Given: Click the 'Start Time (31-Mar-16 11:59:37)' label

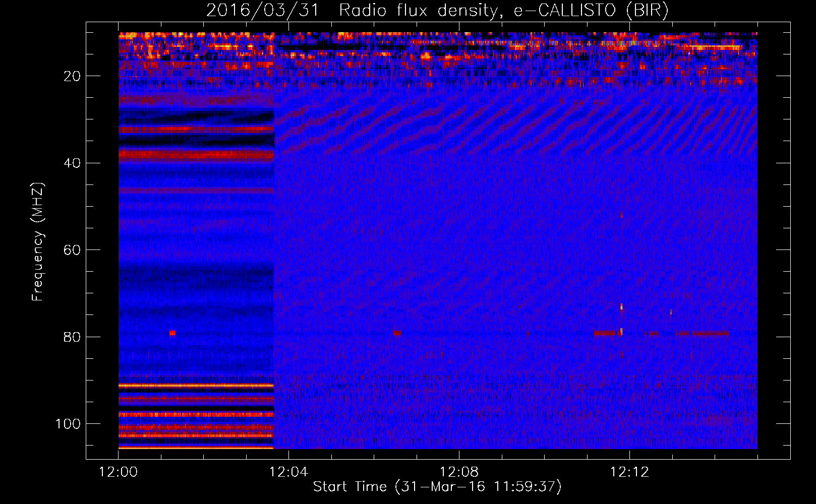Looking at the screenshot, I should tap(437, 487).
